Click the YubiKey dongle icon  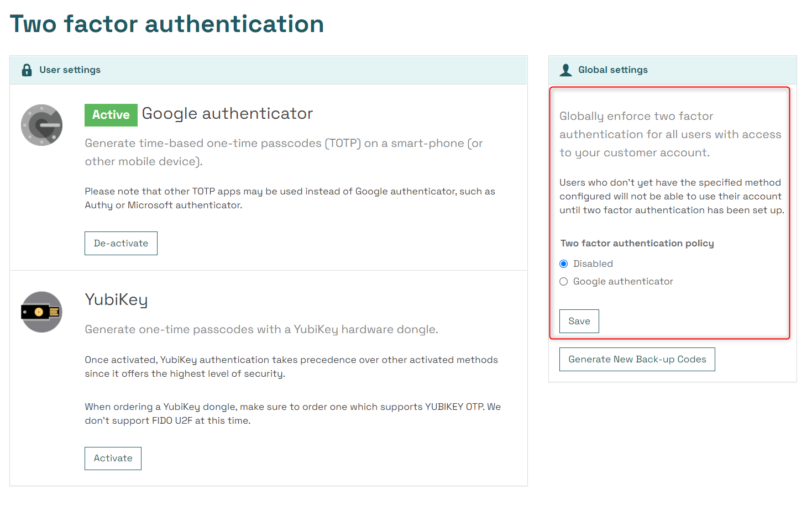pyautogui.click(x=41, y=312)
